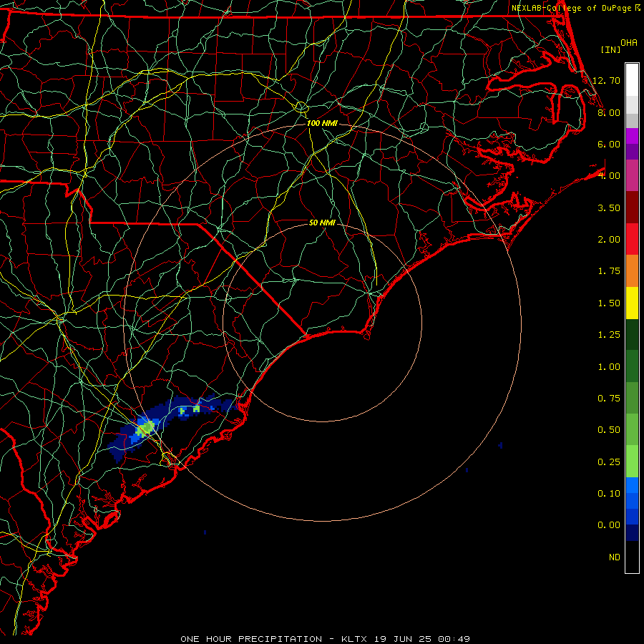Pick the dark maroon swatch beside 3.50
Image resolution: width=644 pixels, height=644 pixels.
click(x=632, y=208)
